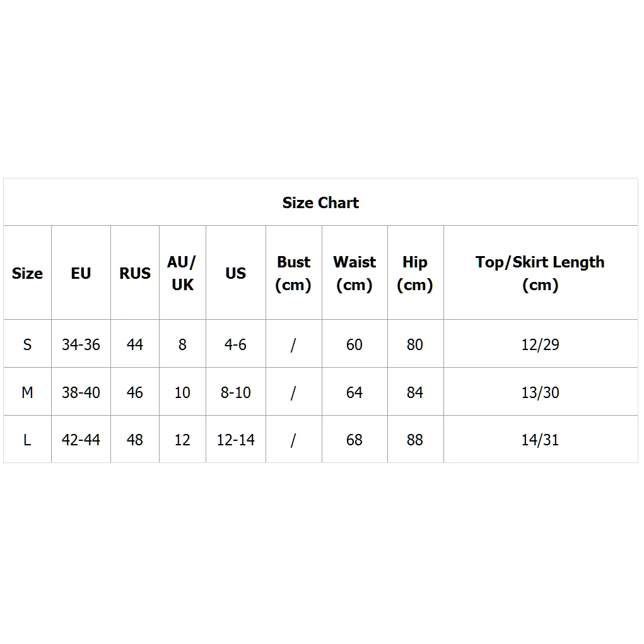
Task: Click the EU 34-36 cell
Action: [x=81, y=344]
